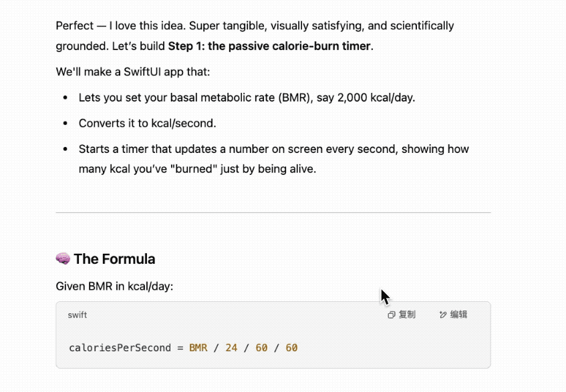Click the caloriesPerSecond variable in code

point(120,348)
